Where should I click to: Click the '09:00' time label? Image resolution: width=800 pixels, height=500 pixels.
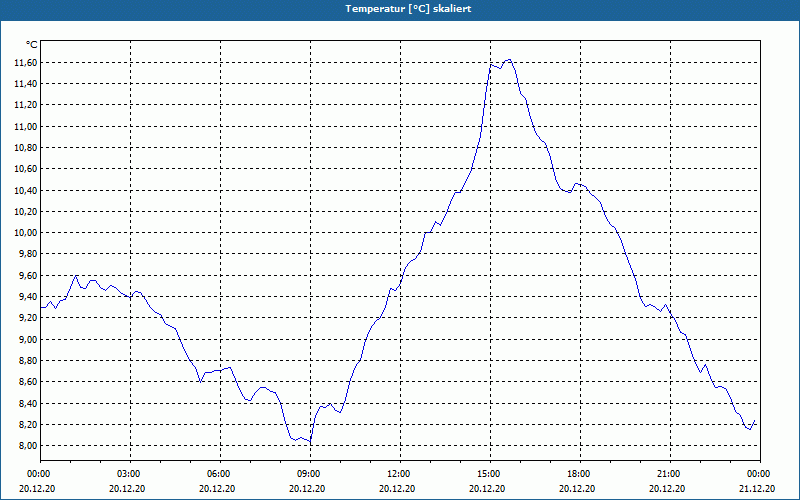[310, 474]
